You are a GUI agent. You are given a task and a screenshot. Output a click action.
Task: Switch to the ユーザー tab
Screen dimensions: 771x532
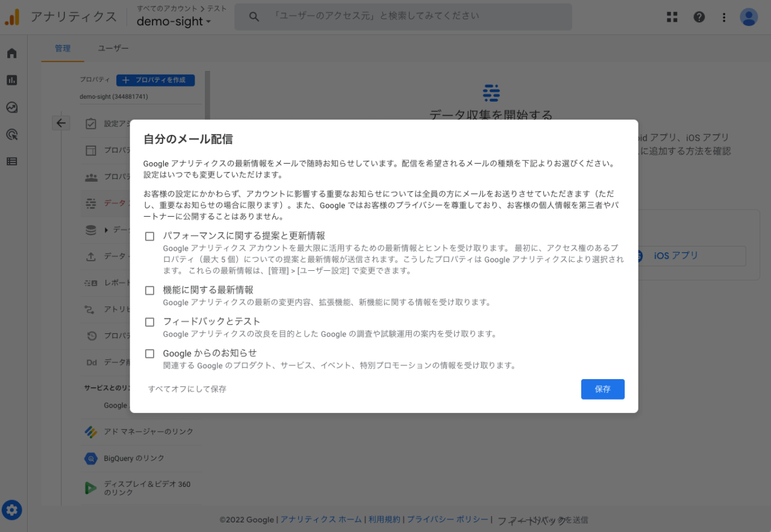tap(113, 48)
